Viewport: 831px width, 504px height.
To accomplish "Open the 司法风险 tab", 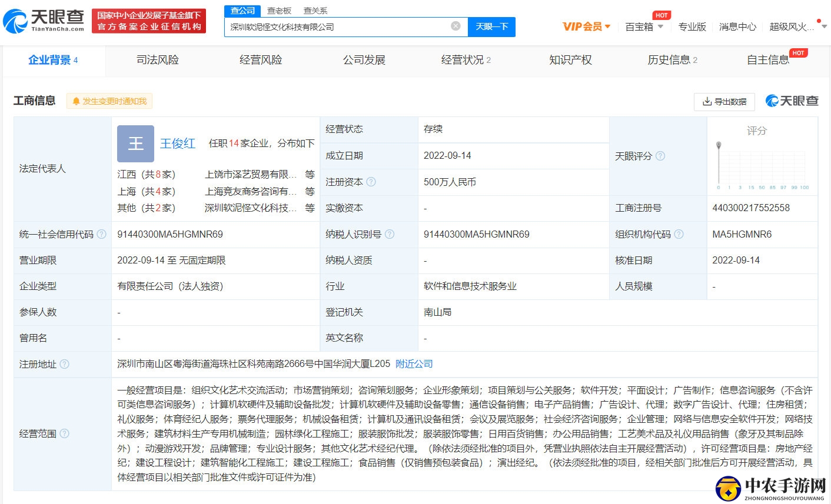I will tap(157, 60).
